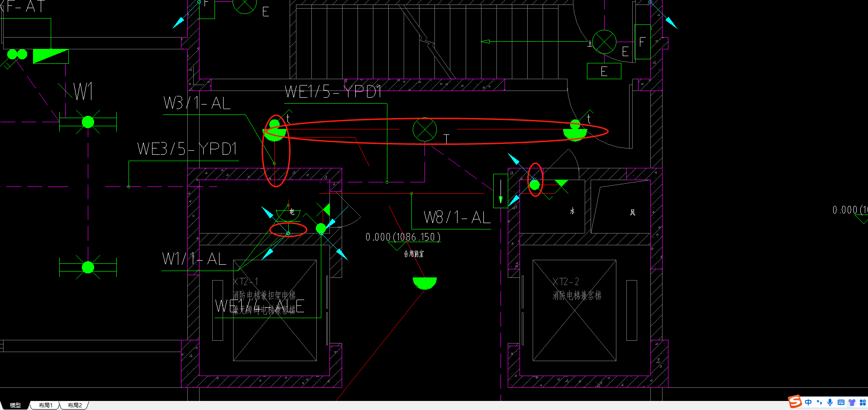
Task: Toggle Chinese punctuation mode in IME bar
Action: coord(819,402)
